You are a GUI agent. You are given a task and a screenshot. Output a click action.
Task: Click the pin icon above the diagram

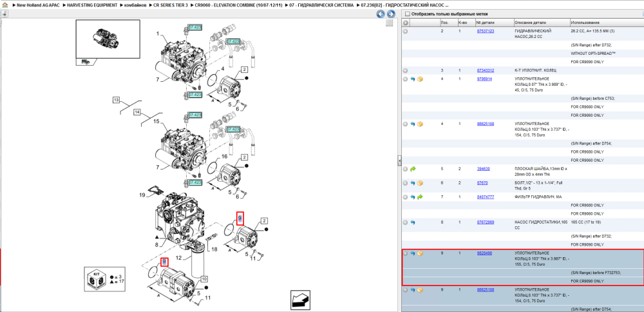point(4,14)
